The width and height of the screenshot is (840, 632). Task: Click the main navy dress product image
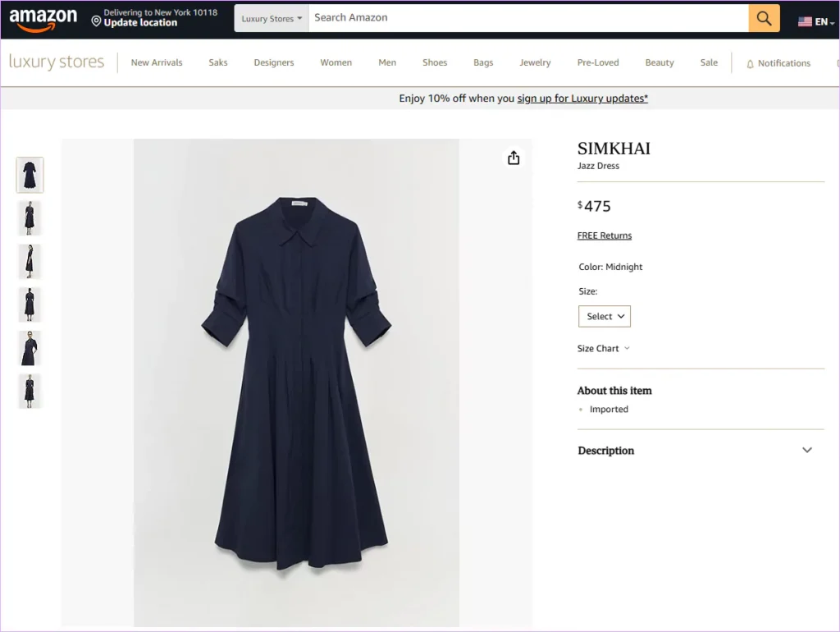(296, 382)
